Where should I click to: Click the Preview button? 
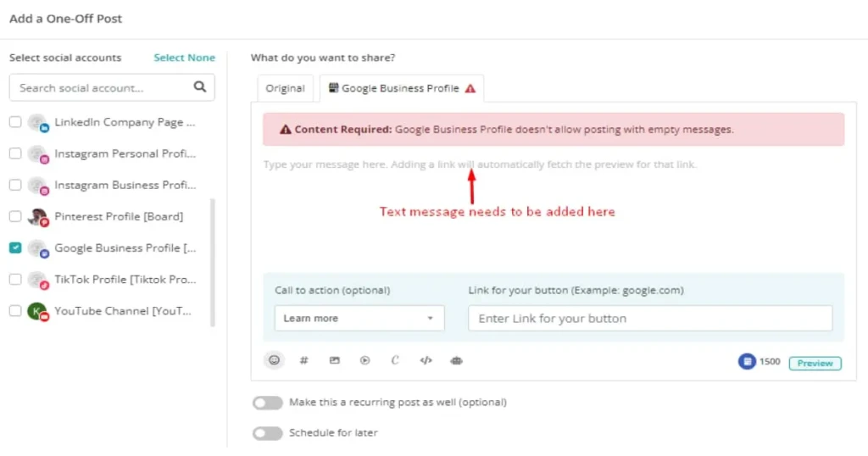pos(815,363)
